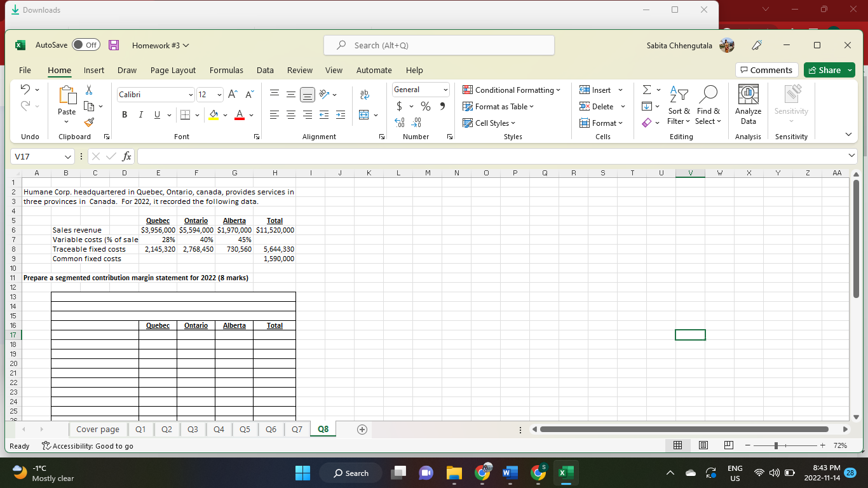868x488 pixels.
Task: Open the Name Box dropdown arrow
Action: [x=69, y=156]
